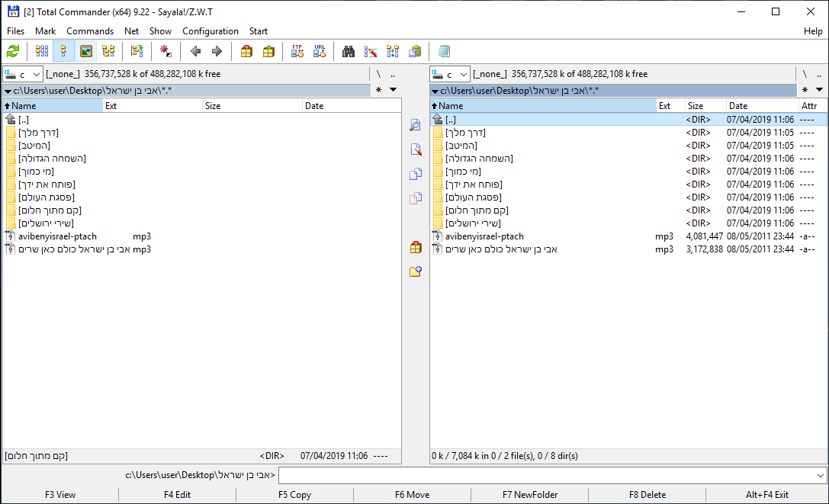The image size is (829, 504).
Task: Click the F6 Move button
Action: click(x=412, y=495)
